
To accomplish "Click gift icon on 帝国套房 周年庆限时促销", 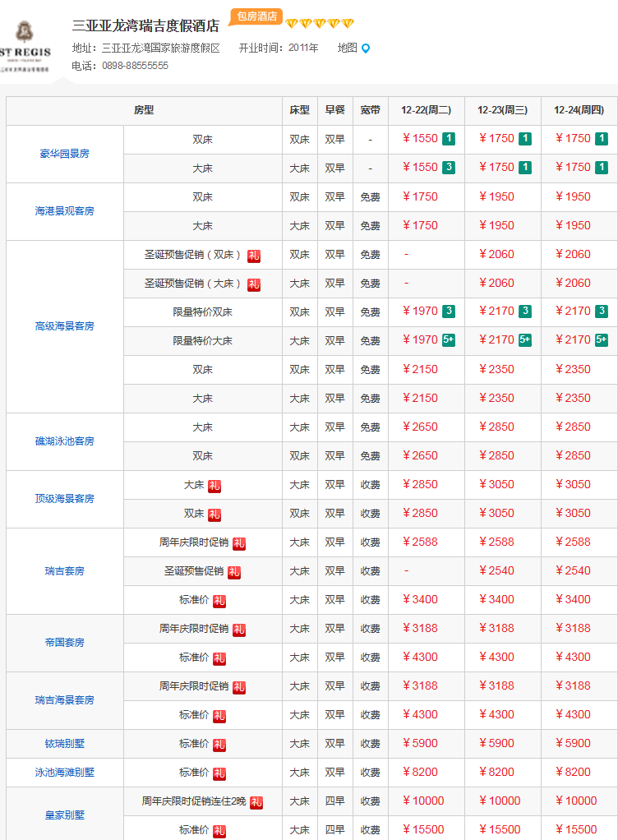I will pos(239,630).
